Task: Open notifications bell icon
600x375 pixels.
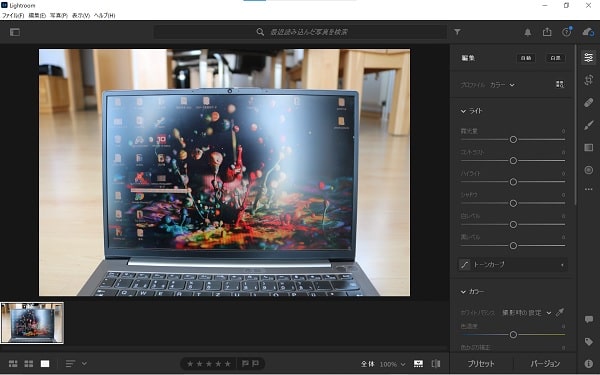Action: pos(528,33)
